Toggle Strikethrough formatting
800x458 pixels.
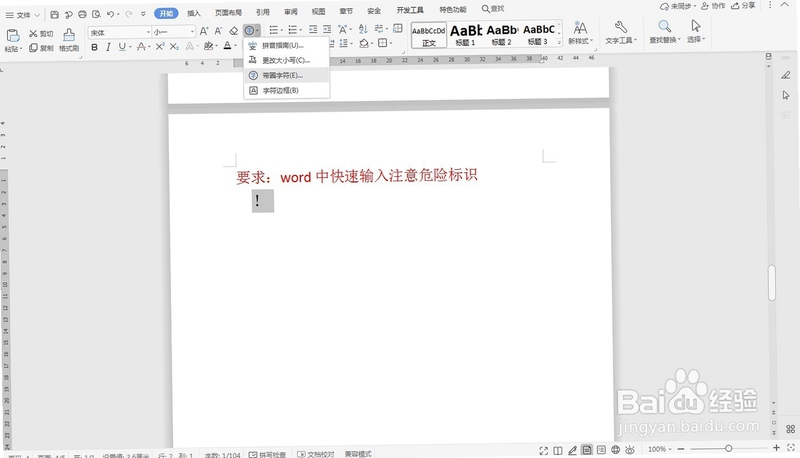[141, 47]
